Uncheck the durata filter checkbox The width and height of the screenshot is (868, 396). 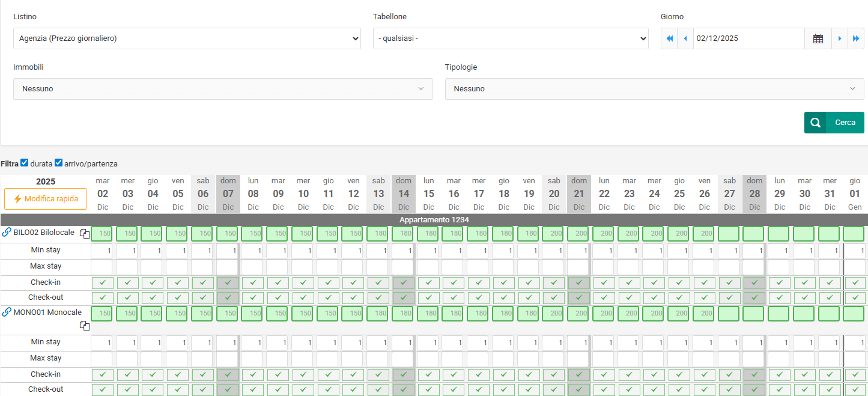(x=25, y=163)
